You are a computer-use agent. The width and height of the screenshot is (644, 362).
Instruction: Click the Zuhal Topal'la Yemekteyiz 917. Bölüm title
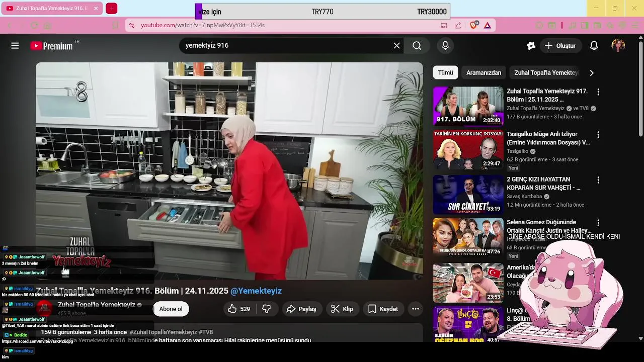click(x=547, y=96)
